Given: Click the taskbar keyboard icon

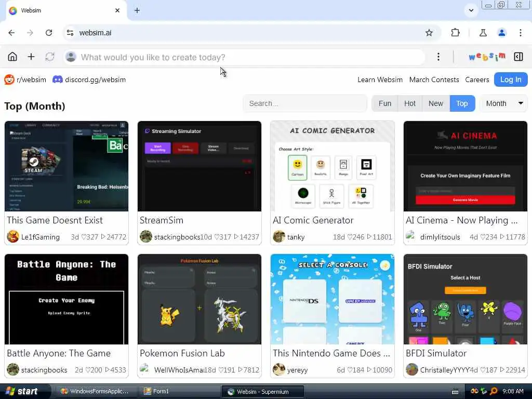Looking at the screenshot, I should (455, 392).
